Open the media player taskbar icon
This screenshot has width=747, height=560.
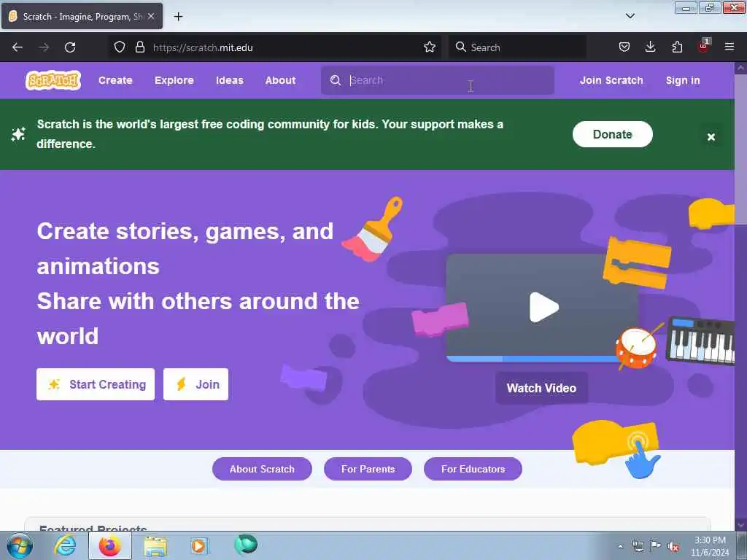point(199,545)
